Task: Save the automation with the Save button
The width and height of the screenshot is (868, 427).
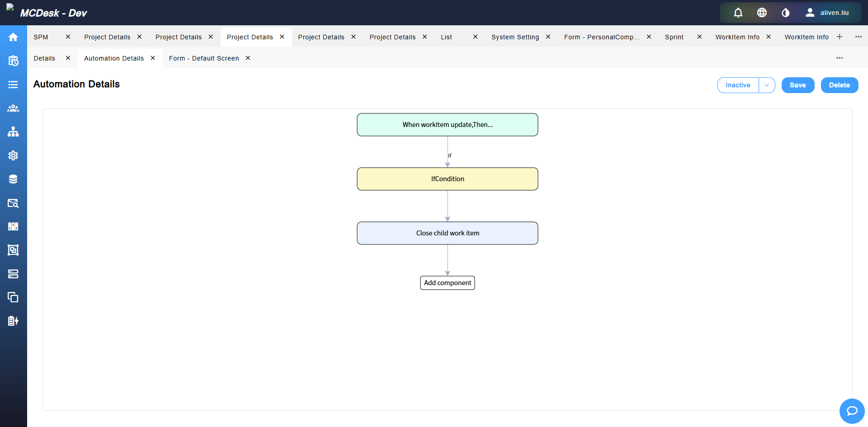Action: point(797,85)
